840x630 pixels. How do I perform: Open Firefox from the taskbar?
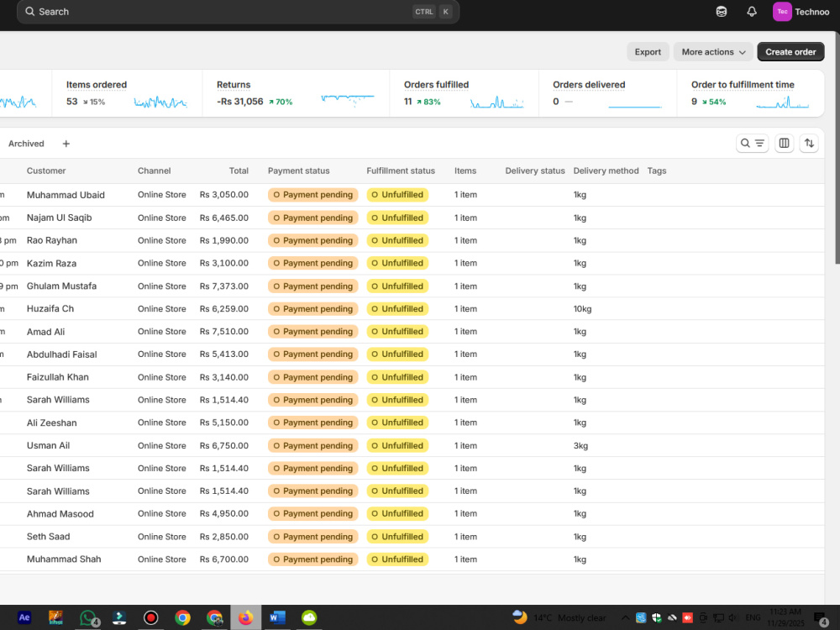tap(246, 617)
